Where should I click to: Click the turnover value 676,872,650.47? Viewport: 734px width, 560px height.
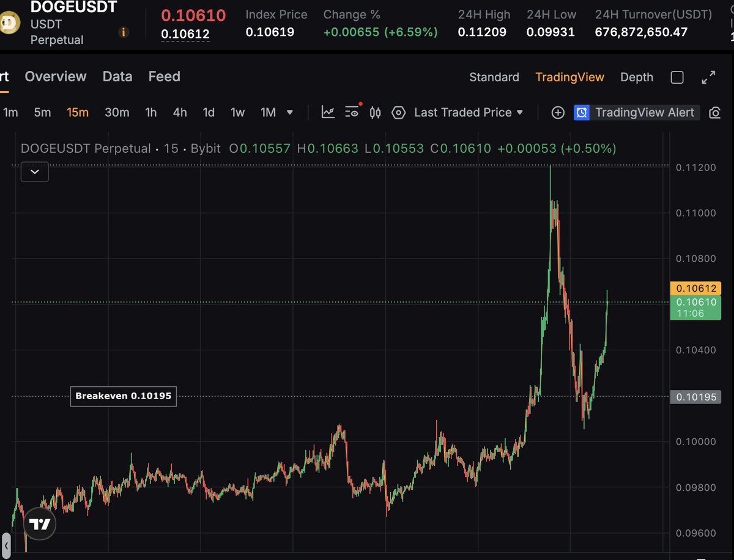(x=642, y=32)
